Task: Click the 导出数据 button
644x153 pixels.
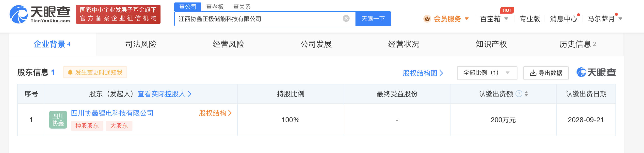Action: 546,73
